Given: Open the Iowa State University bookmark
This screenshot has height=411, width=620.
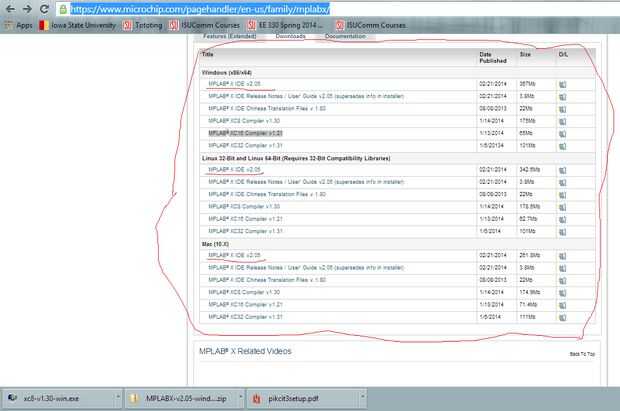Looking at the screenshot, I should [78, 25].
